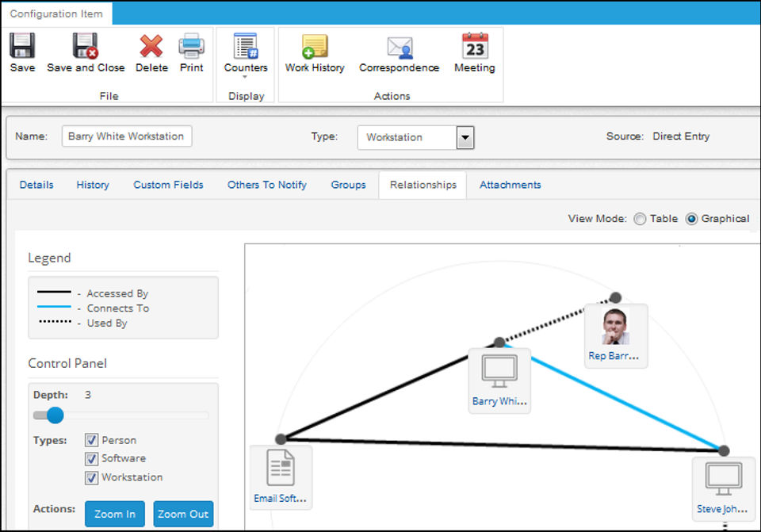This screenshot has width=761, height=532.
Task: Select Graphical view mode radio button
Action: coord(691,219)
